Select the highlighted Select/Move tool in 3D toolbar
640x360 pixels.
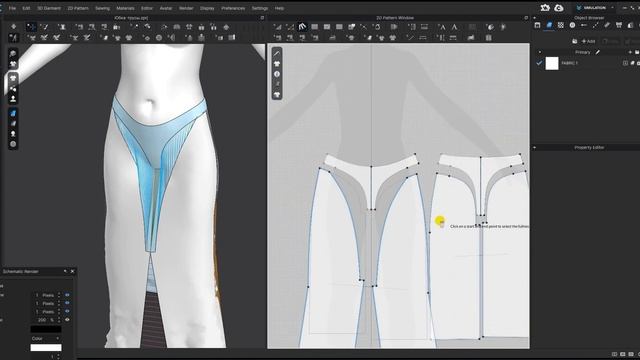[31, 27]
